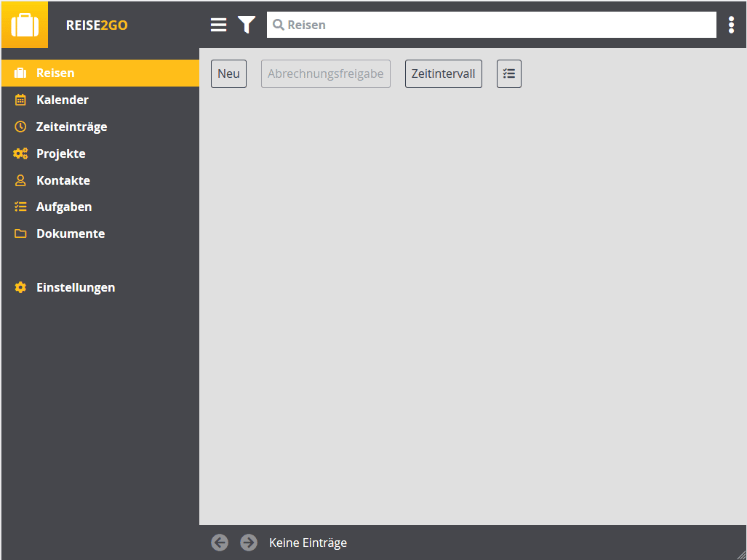Click the REISE2GO suitcase logo
The height and width of the screenshot is (560, 747).
pyautogui.click(x=25, y=25)
